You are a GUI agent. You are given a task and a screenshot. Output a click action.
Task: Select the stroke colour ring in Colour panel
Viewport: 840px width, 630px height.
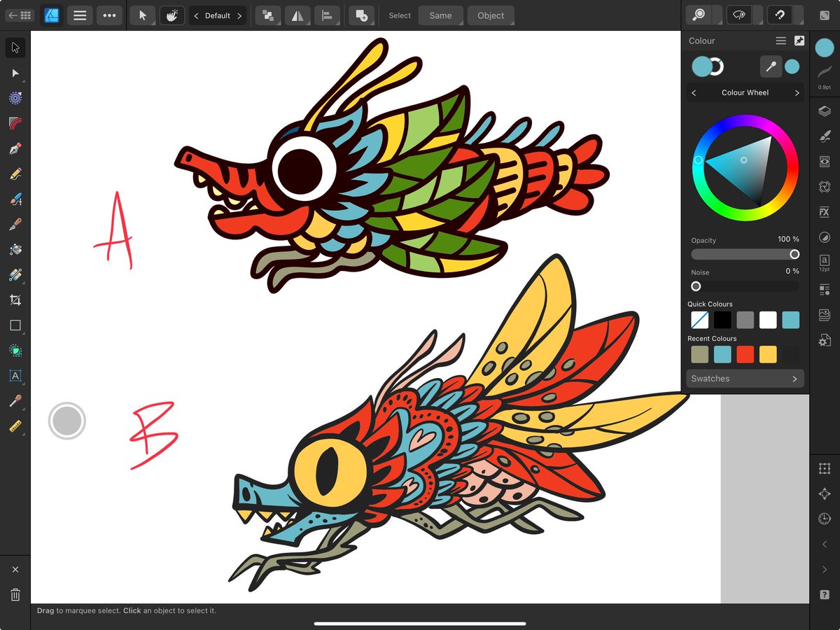click(717, 67)
